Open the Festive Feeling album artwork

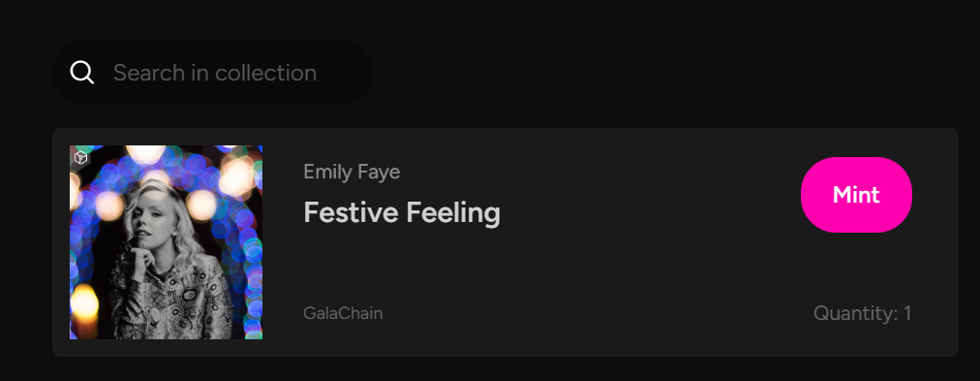click(166, 242)
